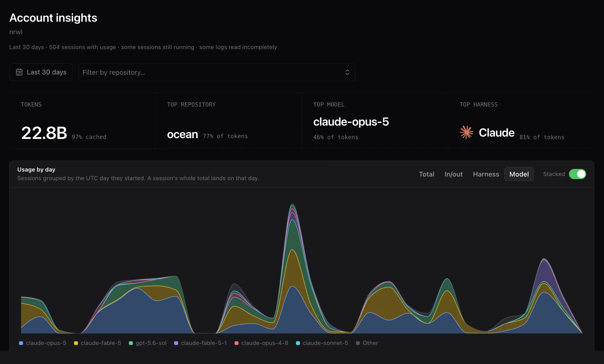Click the Claude top harness name
Viewport: 604px width, 364px height.
497,133
